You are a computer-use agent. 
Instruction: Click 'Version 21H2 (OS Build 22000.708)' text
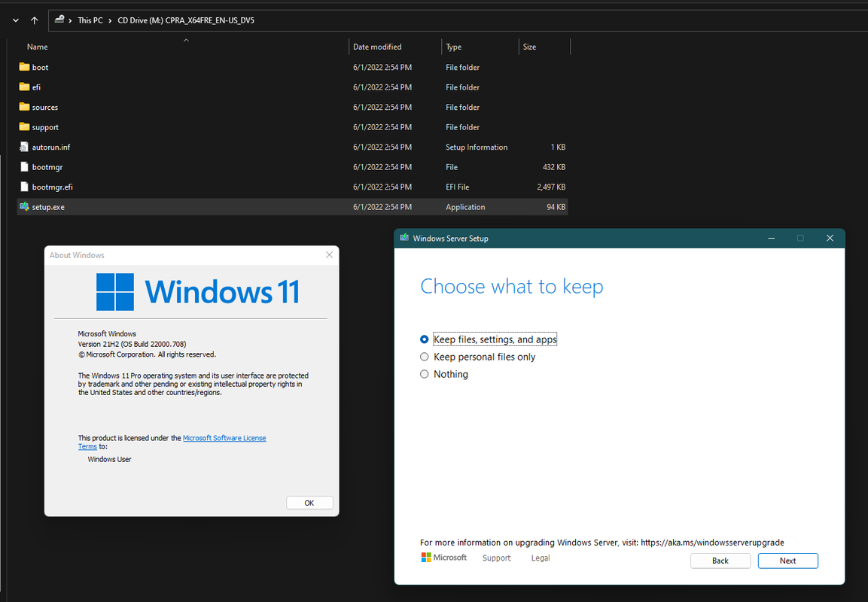tap(132, 344)
